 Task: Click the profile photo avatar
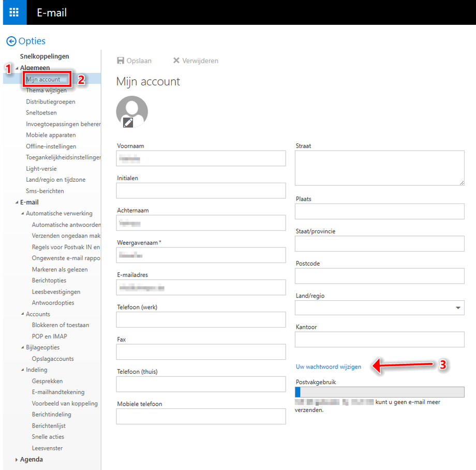[132, 111]
